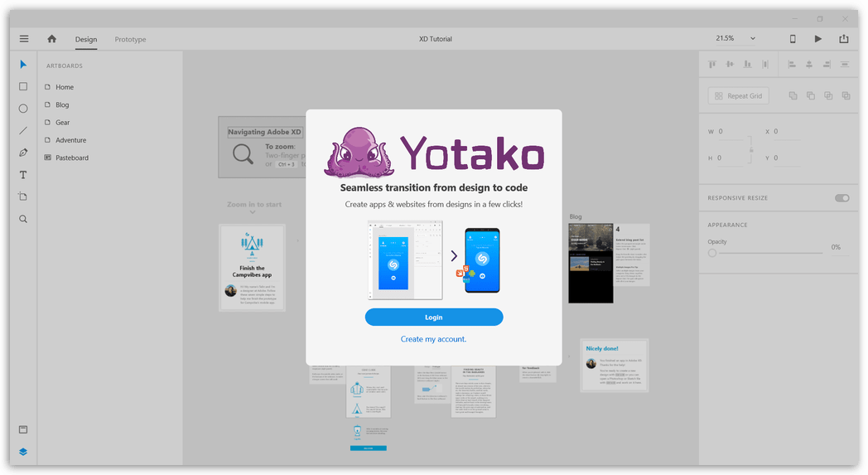Click the Home icon
Screen dimensions: 868x475
[x=52, y=39]
